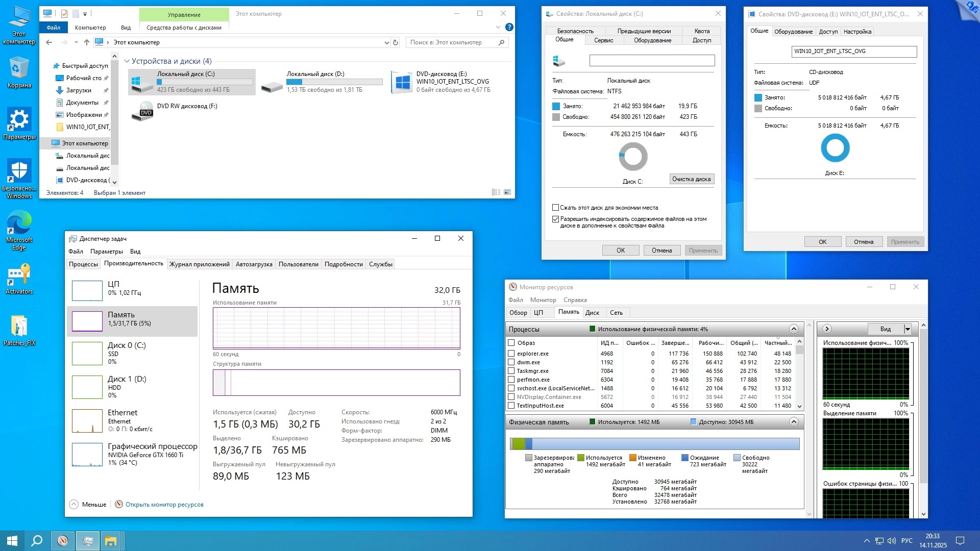Check the explorer.exe process checkbox
980x551 pixels.
click(x=511, y=354)
